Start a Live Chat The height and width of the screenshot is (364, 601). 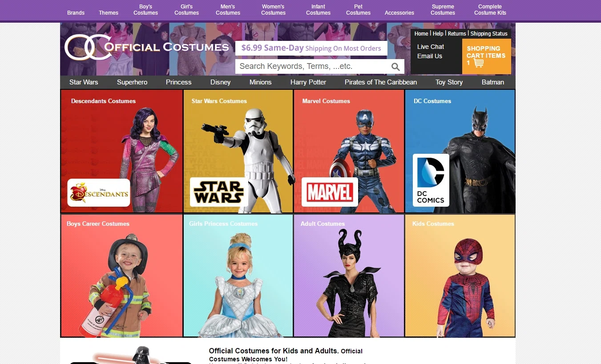coord(431,47)
